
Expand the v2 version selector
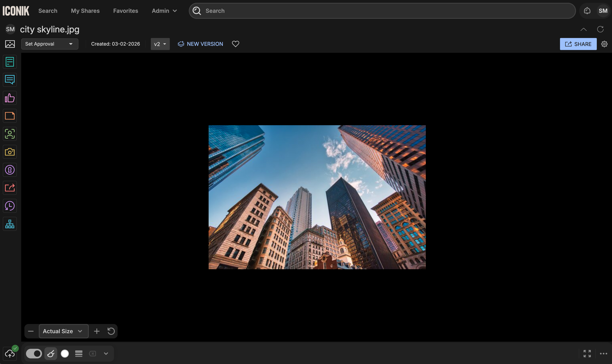pos(160,44)
